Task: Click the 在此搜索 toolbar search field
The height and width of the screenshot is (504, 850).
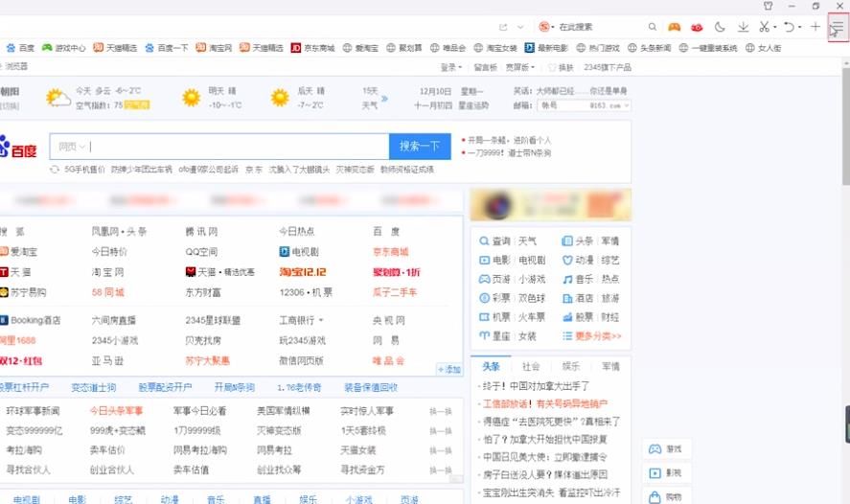Action: [599, 27]
